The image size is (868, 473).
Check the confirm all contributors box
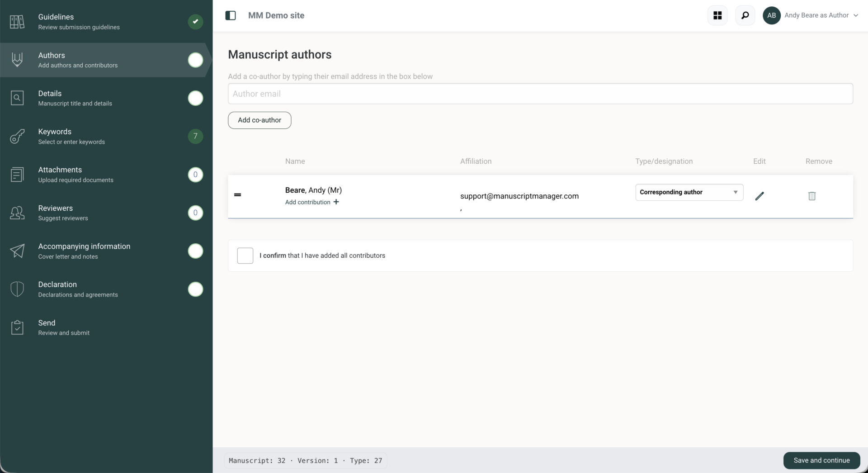245,255
